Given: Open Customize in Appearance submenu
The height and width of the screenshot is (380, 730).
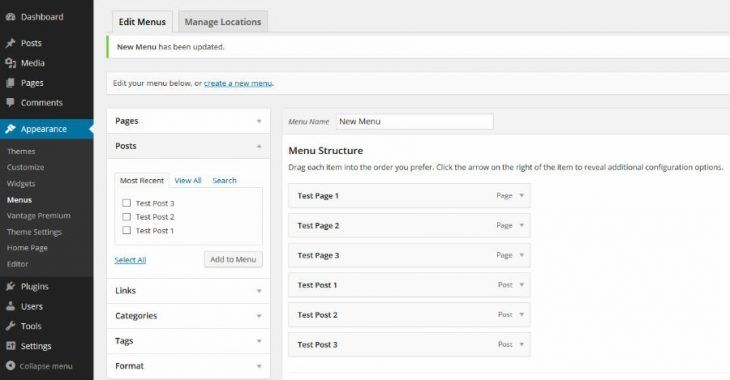Looking at the screenshot, I should click(25, 167).
